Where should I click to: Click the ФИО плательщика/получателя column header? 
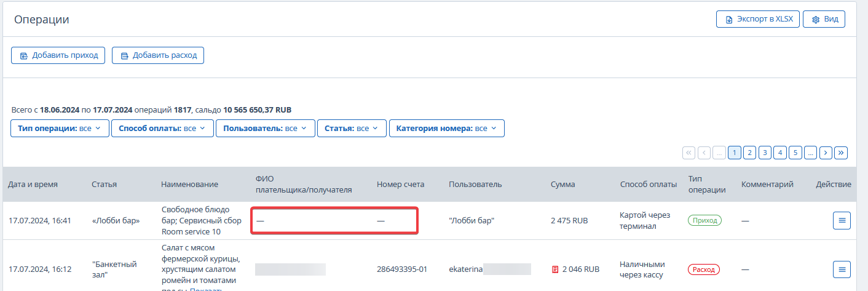304,185
